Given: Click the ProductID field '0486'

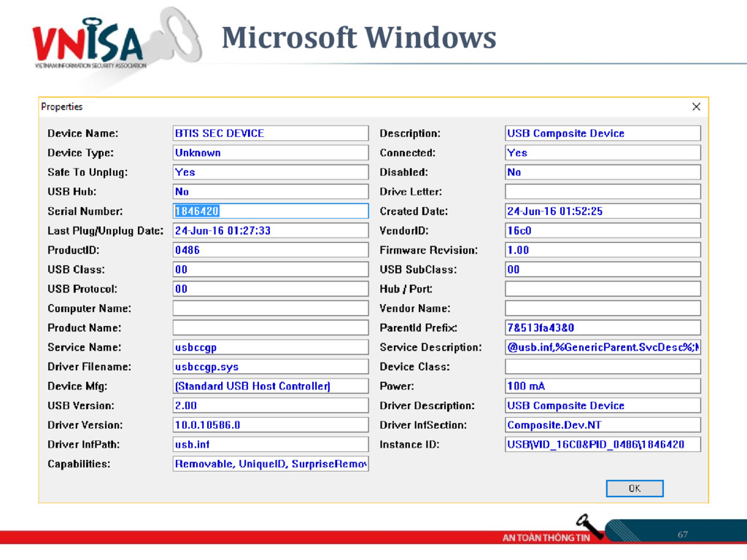Looking at the screenshot, I should 271,250.
